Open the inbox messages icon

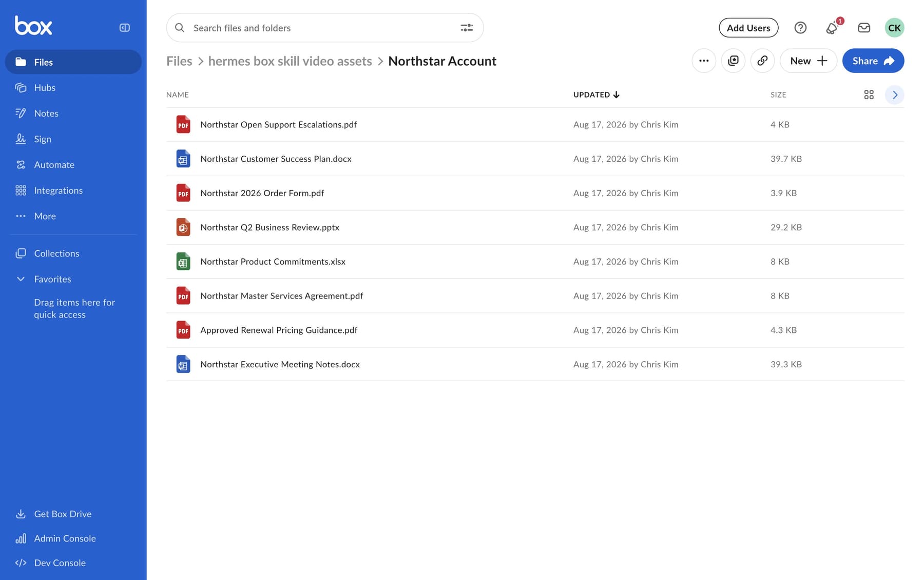pyautogui.click(x=864, y=28)
